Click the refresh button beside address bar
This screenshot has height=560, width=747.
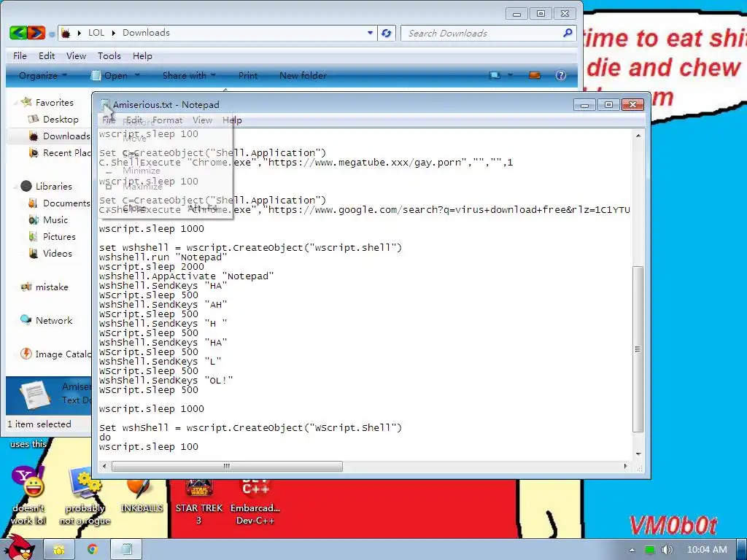click(x=387, y=33)
